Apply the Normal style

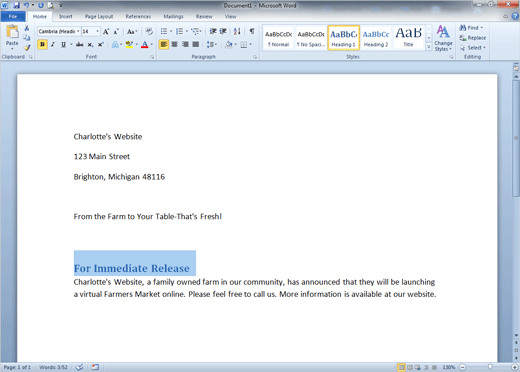[x=278, y=38]
